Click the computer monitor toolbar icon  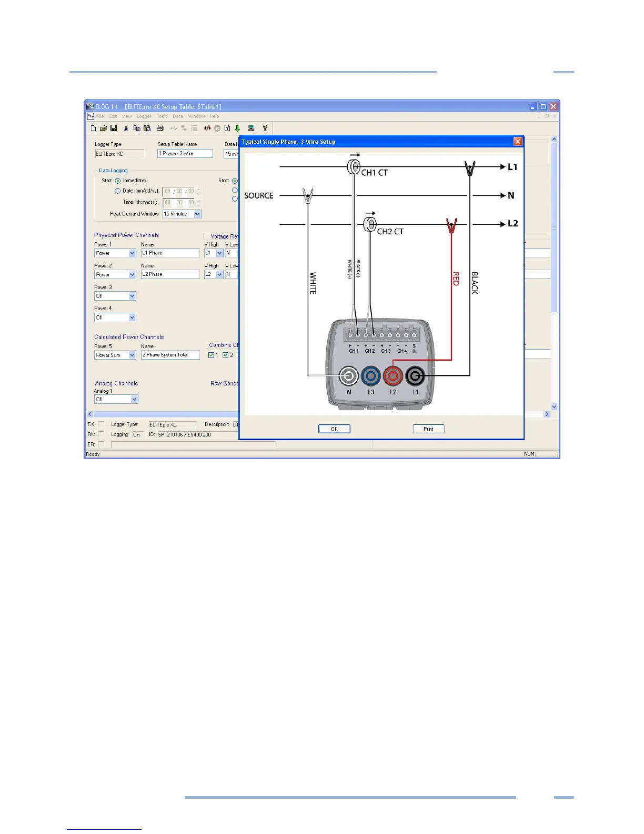click(251, 128)
